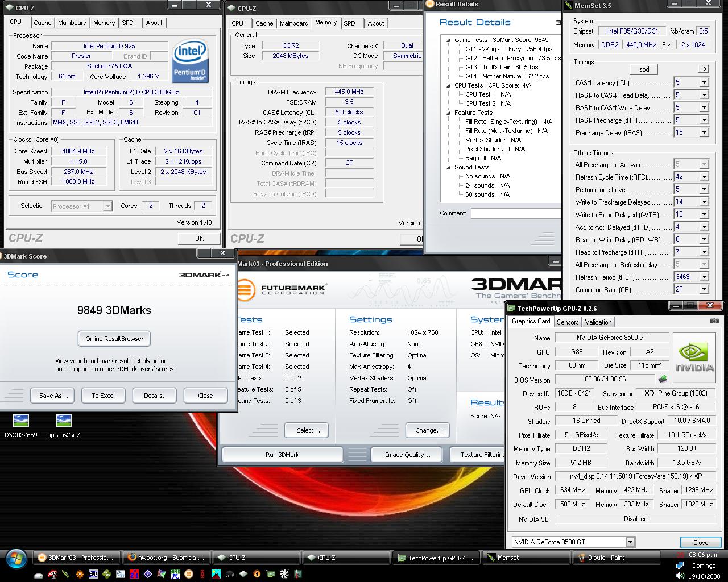This screenshot has width=728, height=582.
Task: Click the spd button in MemSet
Action: coord(644,69)
